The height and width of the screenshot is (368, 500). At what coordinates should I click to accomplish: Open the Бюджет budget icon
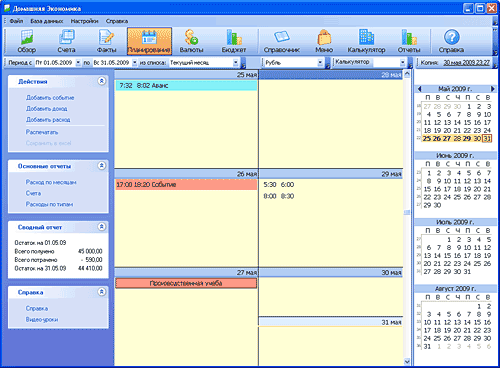[234, 41]
